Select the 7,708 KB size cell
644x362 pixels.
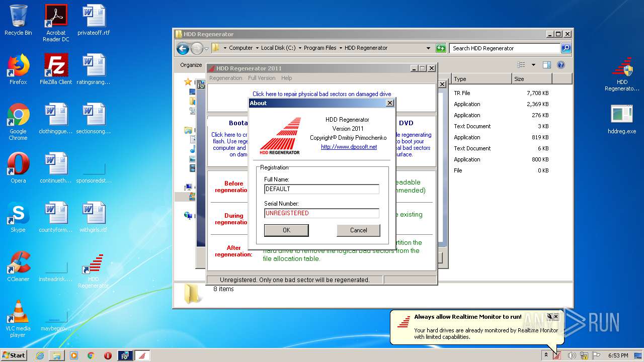tap(537, 93)
